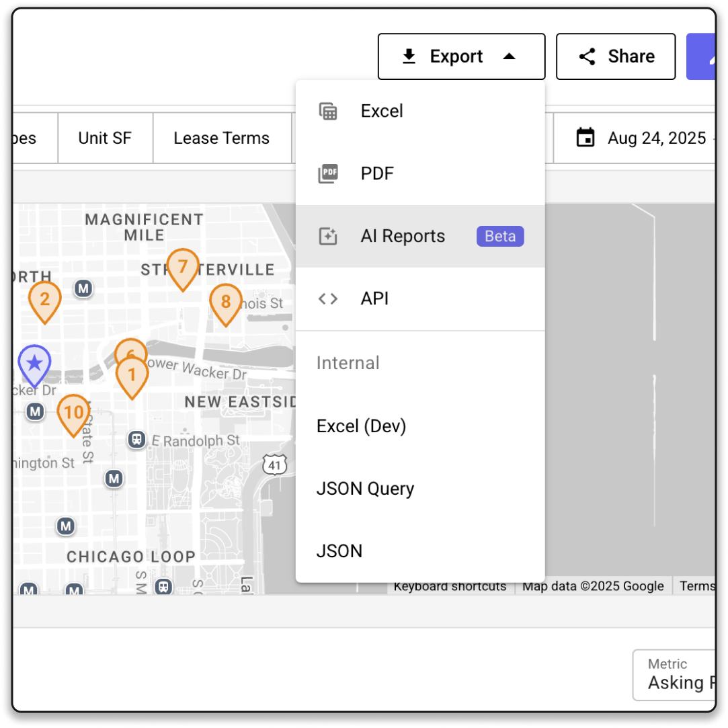Click the download arrow icon on Export button
728x728 pixels.
pyautogui.click(x=409, y=56)
